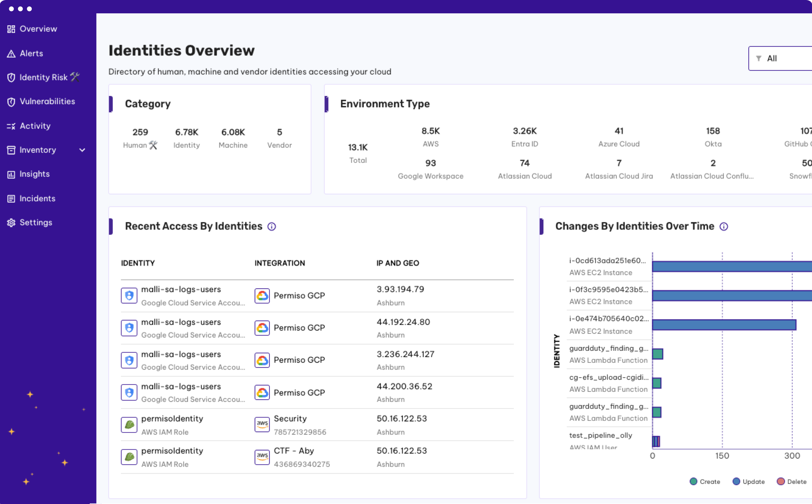Click AWS icon beside Security integration
This screenshot has width=812, height=504.
[x=262, y=425]
